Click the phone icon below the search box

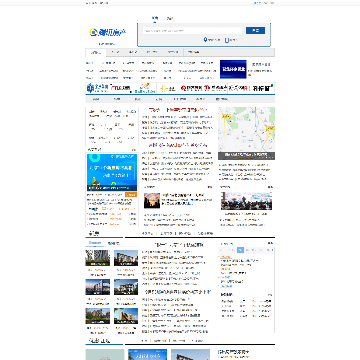pos(227,40)
